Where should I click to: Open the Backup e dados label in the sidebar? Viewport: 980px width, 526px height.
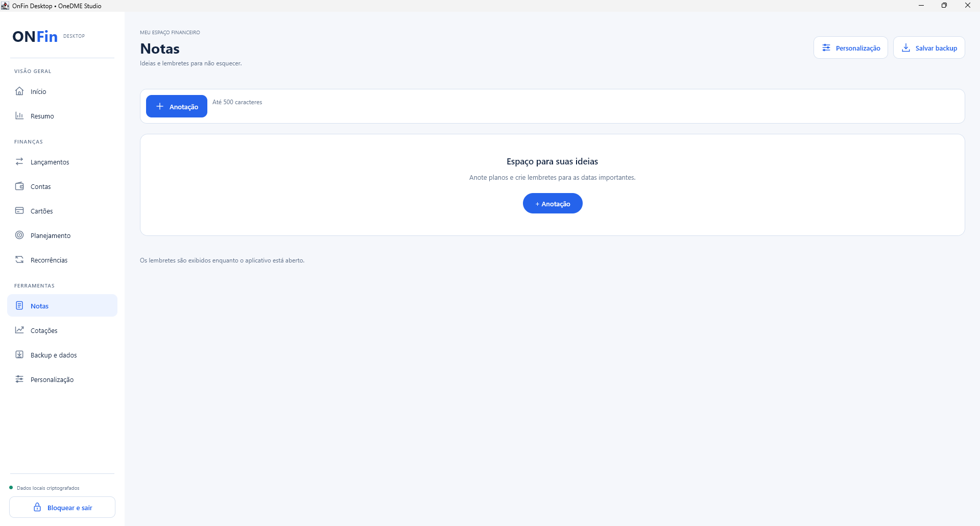(x=54, y=355)
